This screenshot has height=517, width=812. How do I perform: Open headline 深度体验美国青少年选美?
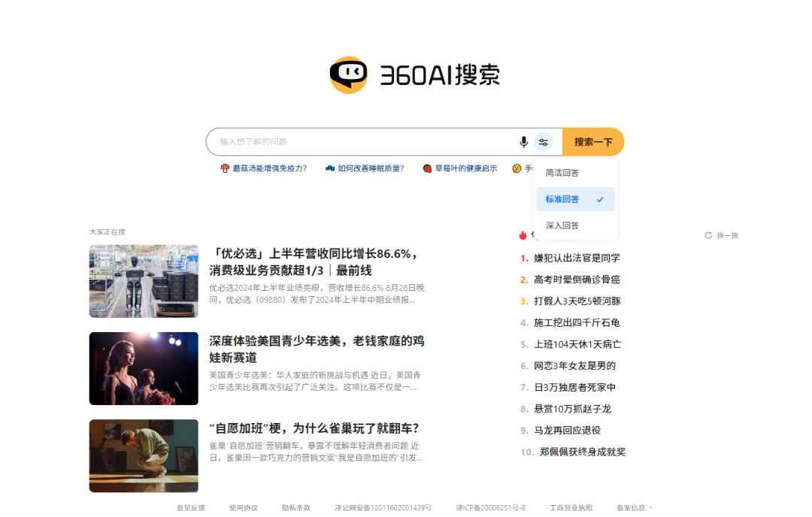pos(317,349)
